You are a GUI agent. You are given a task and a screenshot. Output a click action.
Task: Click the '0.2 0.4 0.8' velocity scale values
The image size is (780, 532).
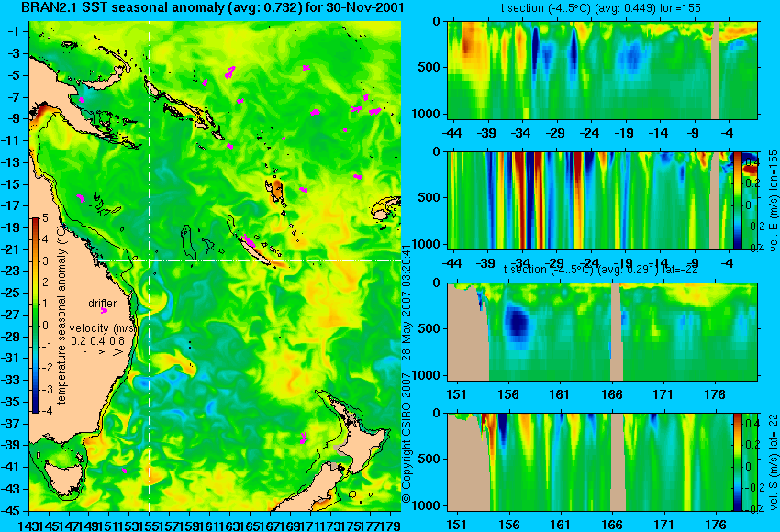pyautogui.click(x=97, y=341)
